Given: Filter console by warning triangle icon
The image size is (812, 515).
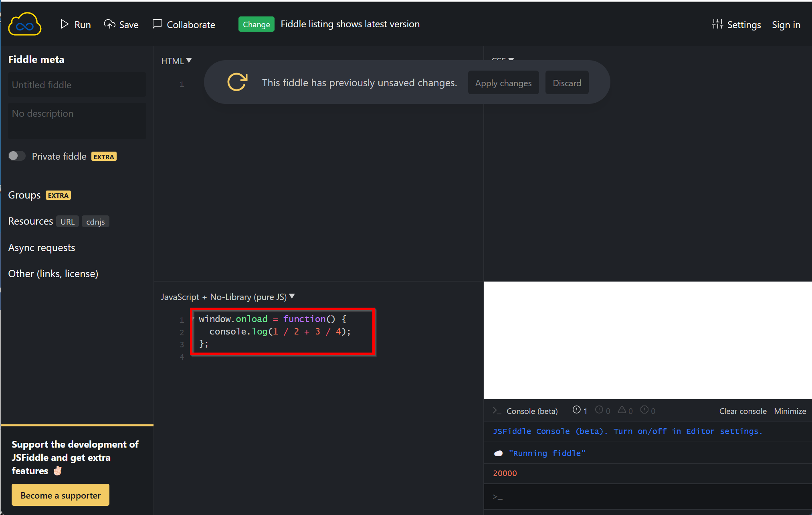Looking at the screenshot, I should click(x=625, y=410).
